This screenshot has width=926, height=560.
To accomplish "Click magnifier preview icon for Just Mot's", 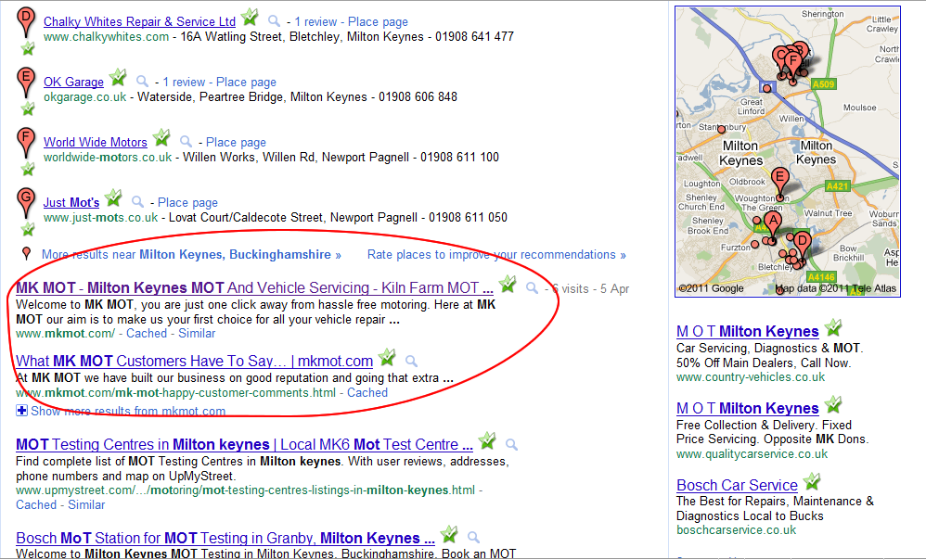I will click(x=137, y=202).
